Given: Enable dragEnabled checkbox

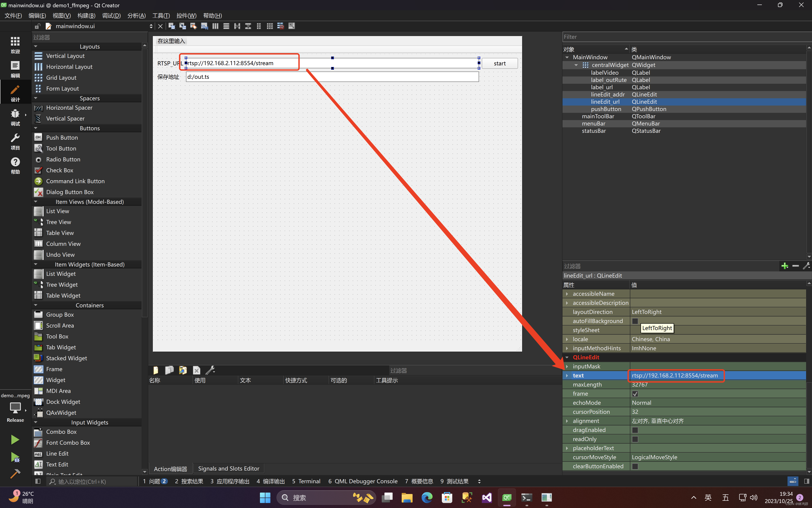Looking at the screenshot, I should (x=635, y=430).
